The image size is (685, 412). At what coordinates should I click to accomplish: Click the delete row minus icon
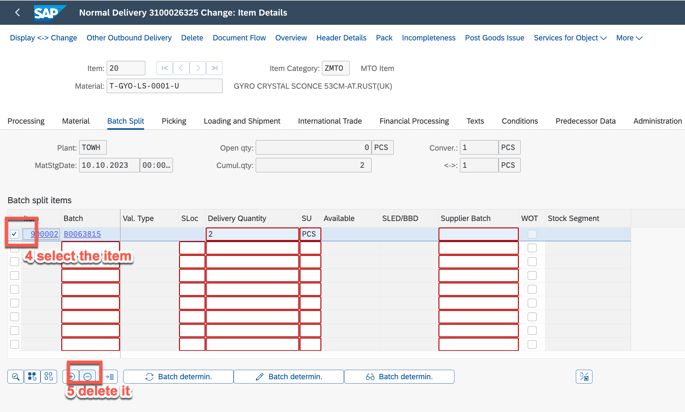coord(88,377)
